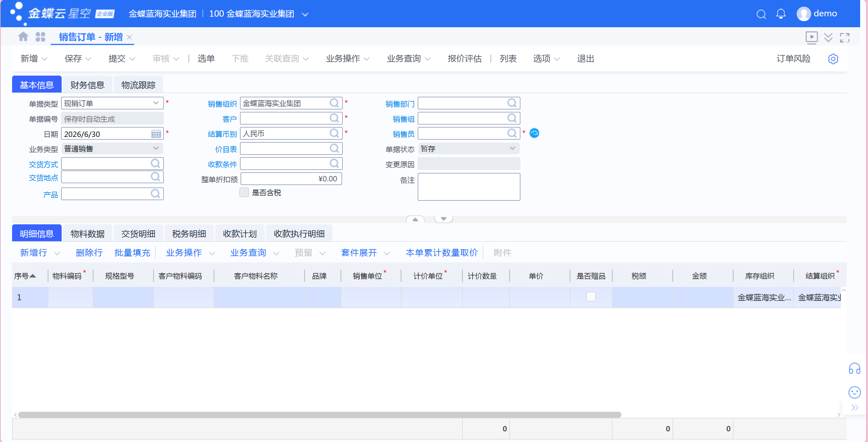Collapse the header section with up arrow
Viewport: 868px width, 442px height.
click(415, 219)
